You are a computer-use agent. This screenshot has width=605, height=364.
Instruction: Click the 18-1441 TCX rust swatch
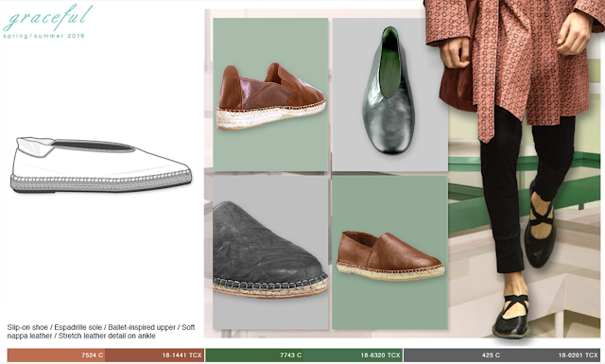(x=154, y=355)
